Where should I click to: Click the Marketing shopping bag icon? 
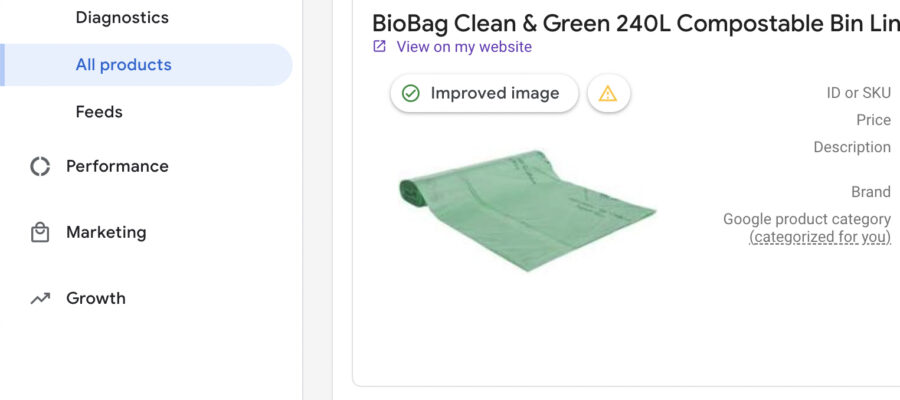coord(40,232)
